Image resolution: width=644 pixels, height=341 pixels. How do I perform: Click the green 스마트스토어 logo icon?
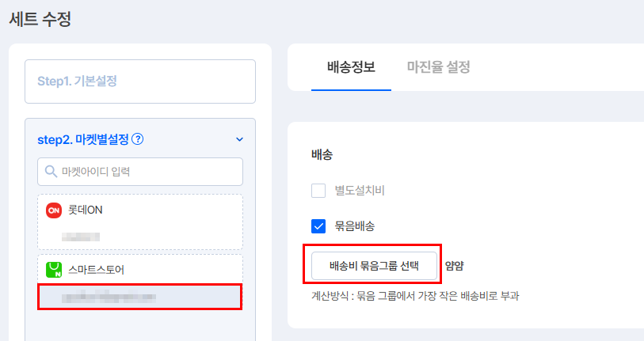click(x=54, y=269)
